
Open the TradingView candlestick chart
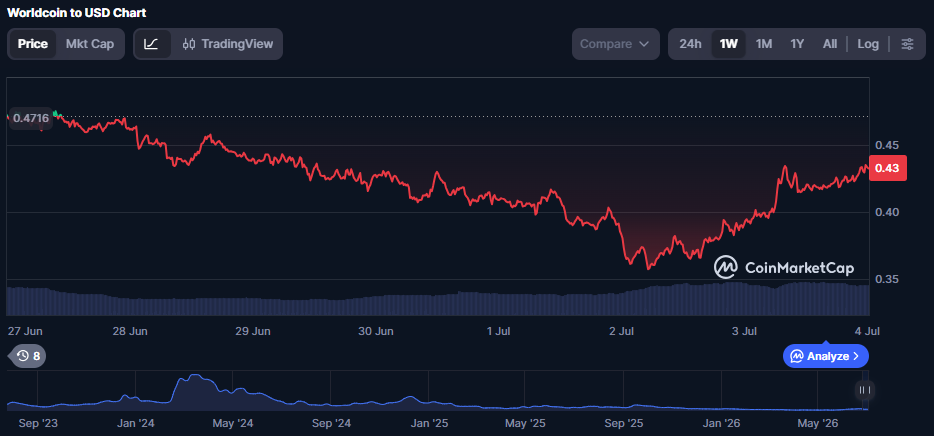[x=228, y=44]
